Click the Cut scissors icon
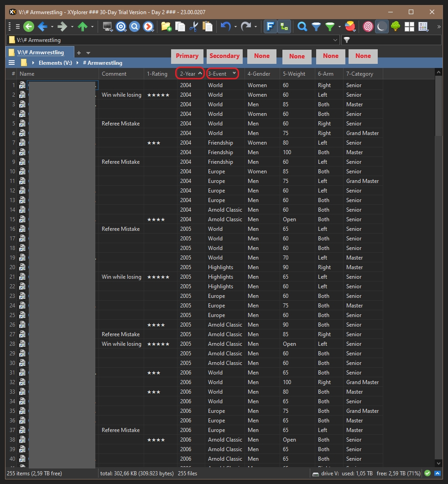 (194, 27)
